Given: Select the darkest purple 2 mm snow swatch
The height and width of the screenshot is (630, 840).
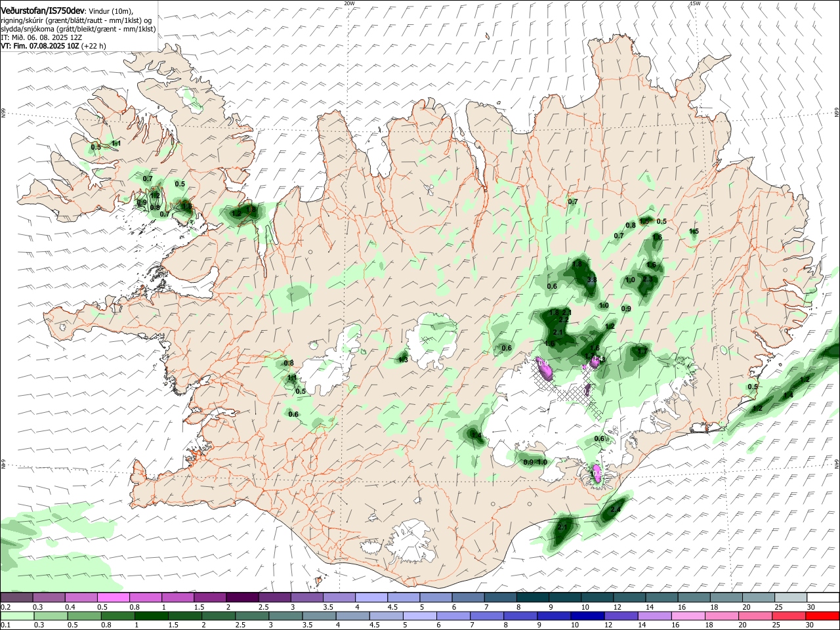Looking at the screenshot, I should pyautogui.click(x=243, y=597).
